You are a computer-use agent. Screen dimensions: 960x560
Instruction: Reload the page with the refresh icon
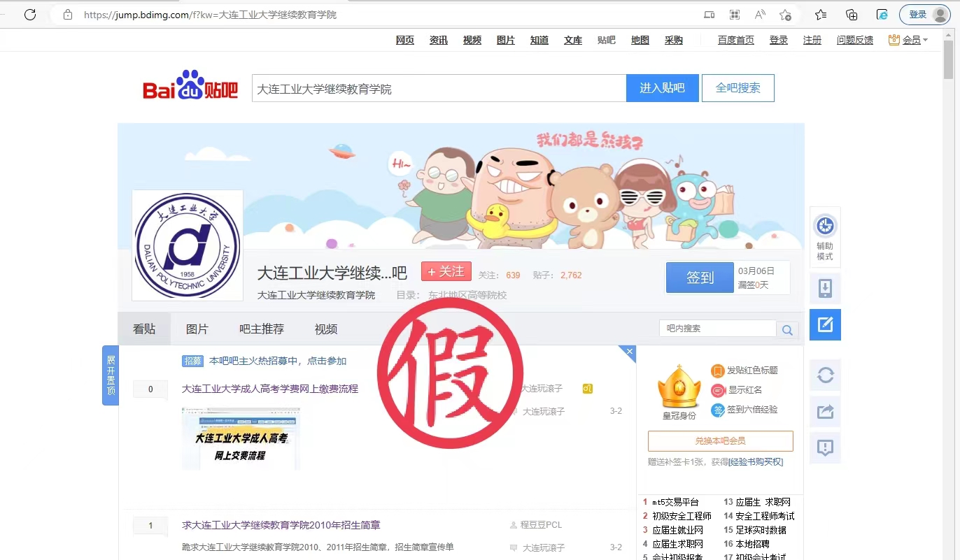click(x=30, y=15)
